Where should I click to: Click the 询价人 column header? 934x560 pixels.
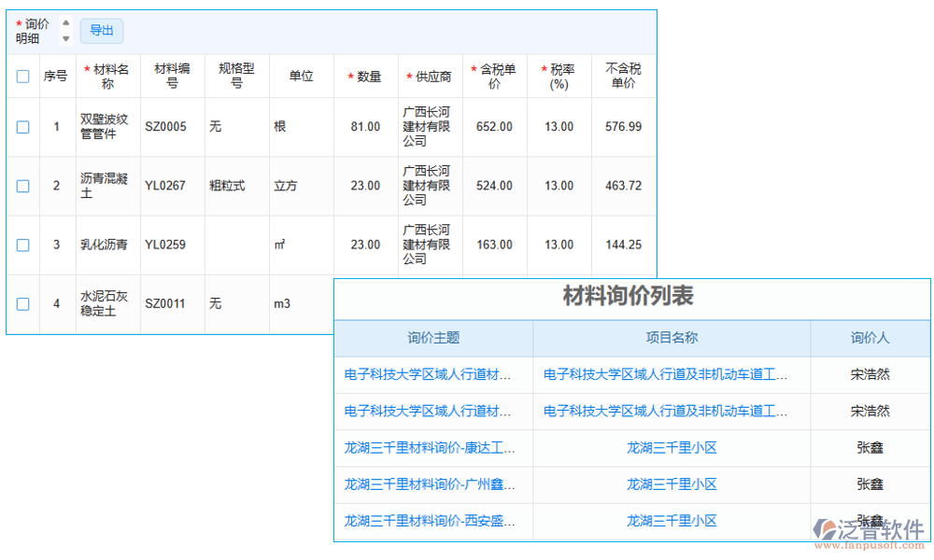point(869,339)
